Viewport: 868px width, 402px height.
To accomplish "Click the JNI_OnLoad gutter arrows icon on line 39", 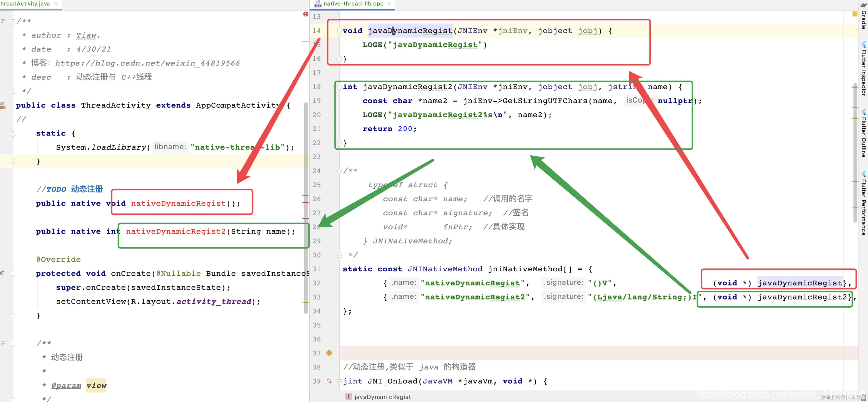I will [x=329, y=381].
